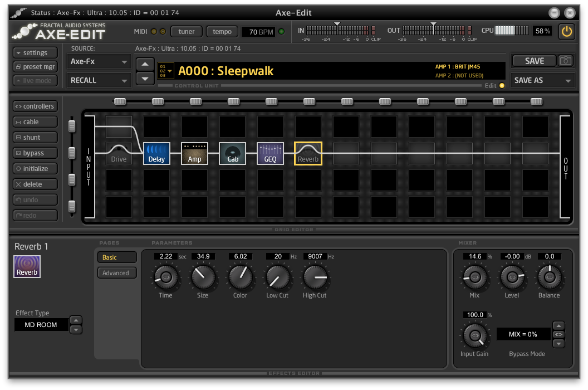The height and width of the screenshot is (390, 588).
Task: Enable live mode
Action: pos(35,80)
